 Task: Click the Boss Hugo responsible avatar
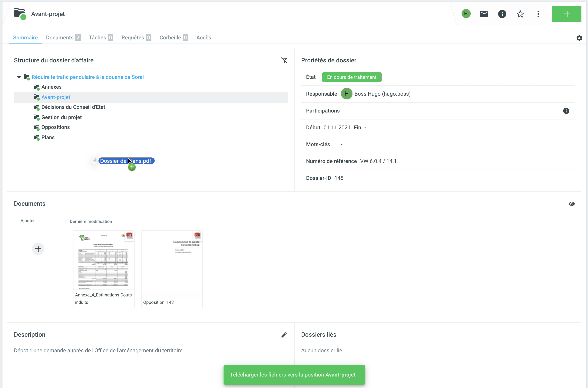coord(346,94)
